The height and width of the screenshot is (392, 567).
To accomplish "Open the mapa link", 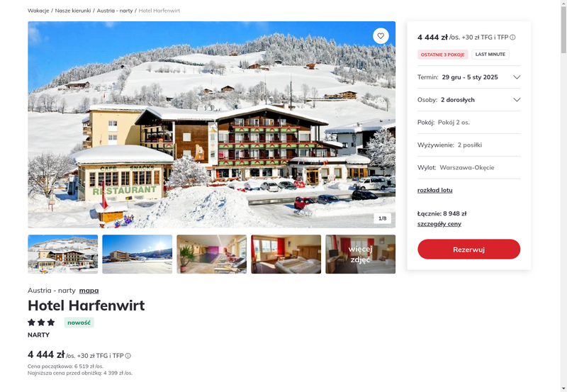I will pyautogui.click(x=89, y=291).
